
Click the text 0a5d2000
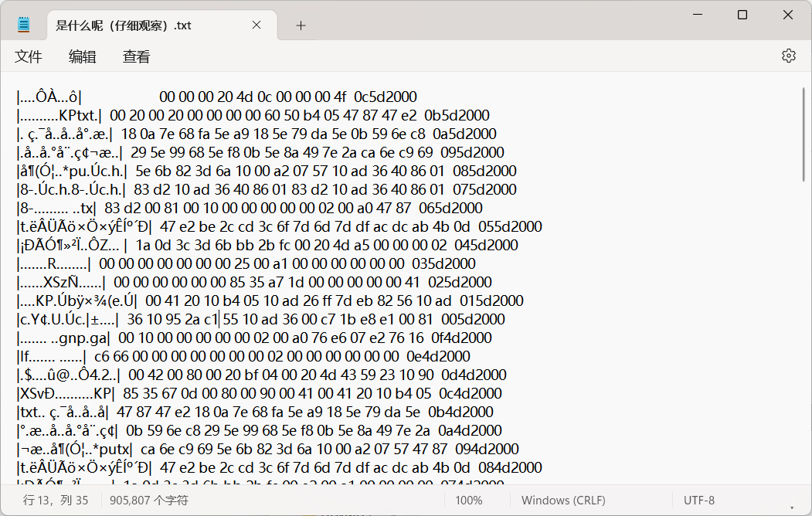(464, 134)
